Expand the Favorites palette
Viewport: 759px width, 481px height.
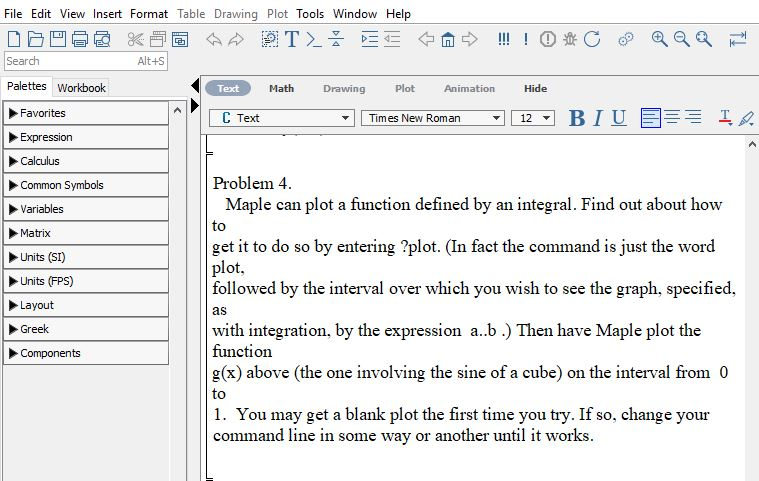[x=86, y=113]
